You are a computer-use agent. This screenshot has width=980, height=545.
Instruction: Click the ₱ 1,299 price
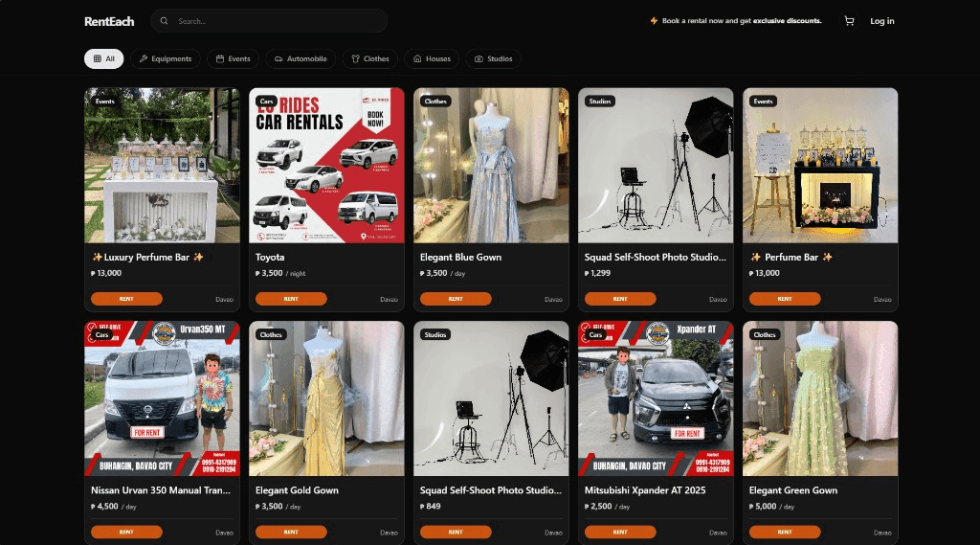(597, 273)
